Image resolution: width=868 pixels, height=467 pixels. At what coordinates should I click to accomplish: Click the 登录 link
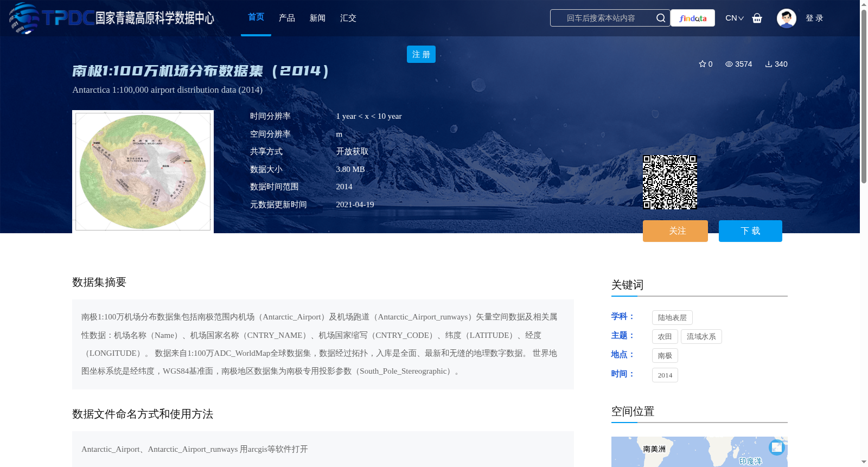pyautogui.click(x=814, y=18)
